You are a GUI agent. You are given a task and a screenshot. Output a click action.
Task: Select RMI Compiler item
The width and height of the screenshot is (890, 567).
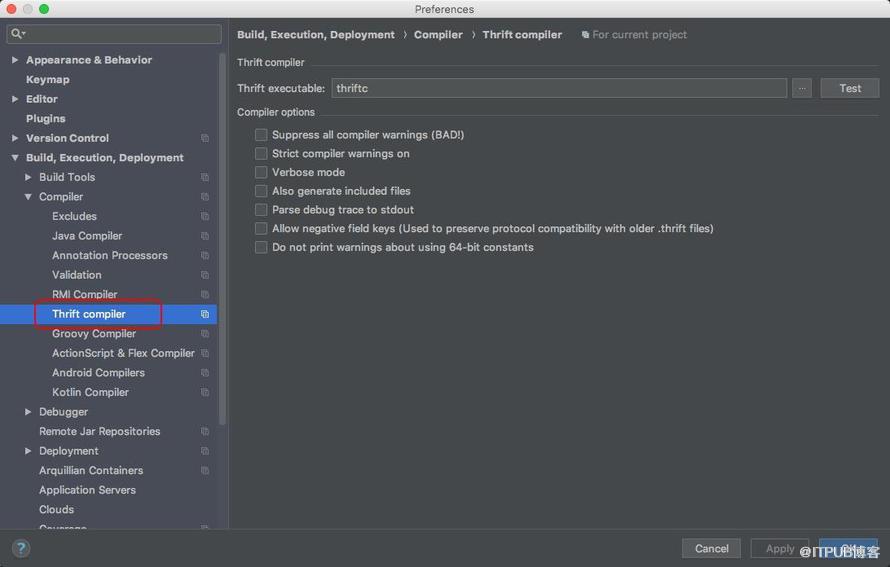[x=85, y=295]
